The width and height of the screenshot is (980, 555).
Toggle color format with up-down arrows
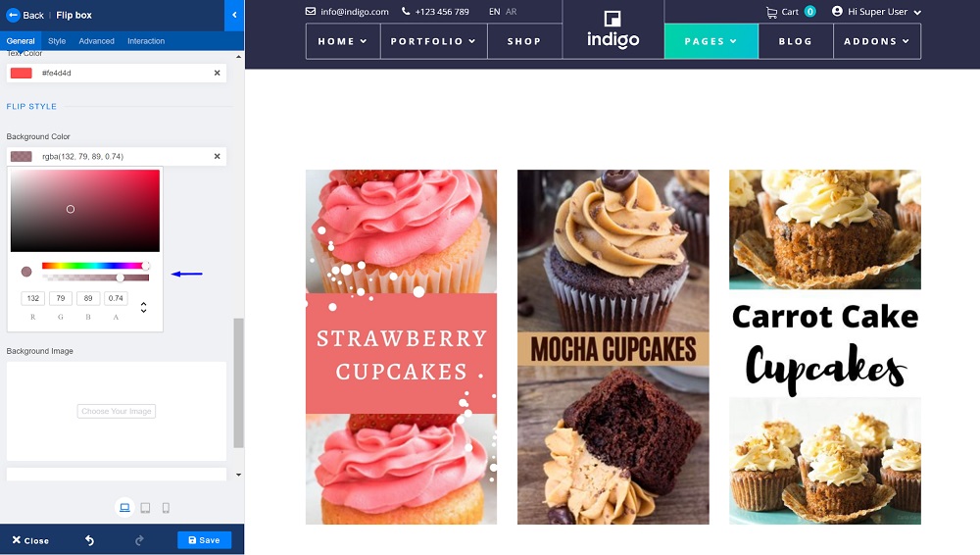[x=144, y=307]
